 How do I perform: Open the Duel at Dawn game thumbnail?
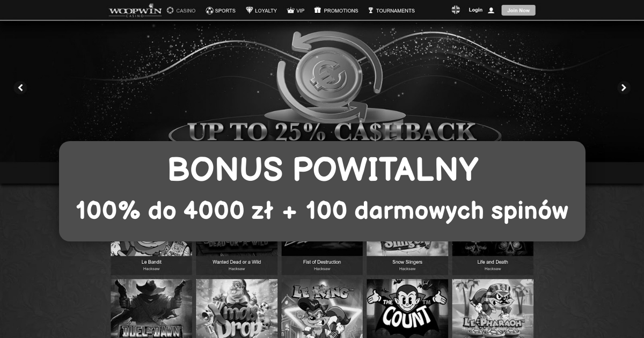click(151, 308)
